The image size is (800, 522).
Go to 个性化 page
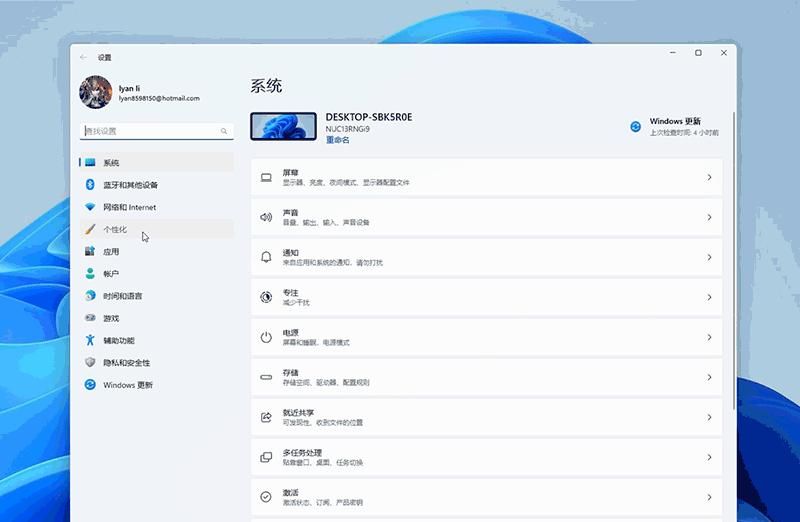point(156,229)
